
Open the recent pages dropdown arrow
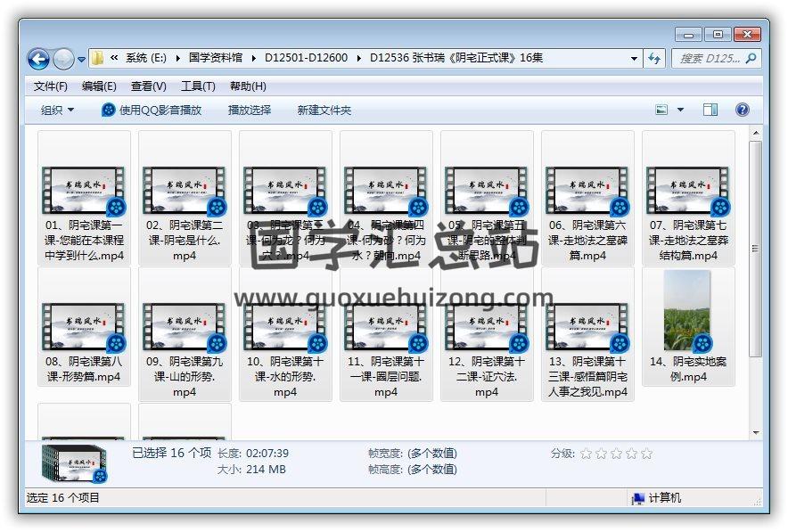point(82,60)
